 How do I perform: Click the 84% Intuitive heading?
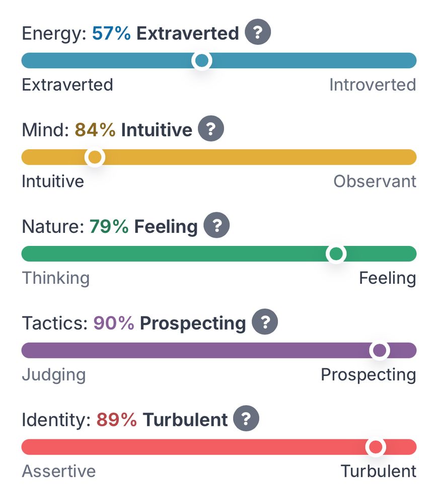(133, 130)
